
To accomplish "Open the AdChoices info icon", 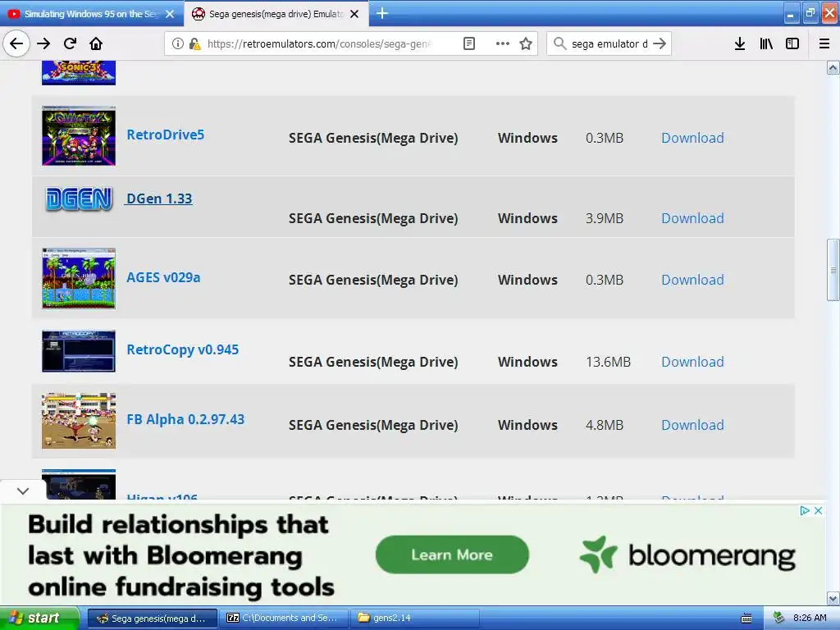I will coord(805,510).
